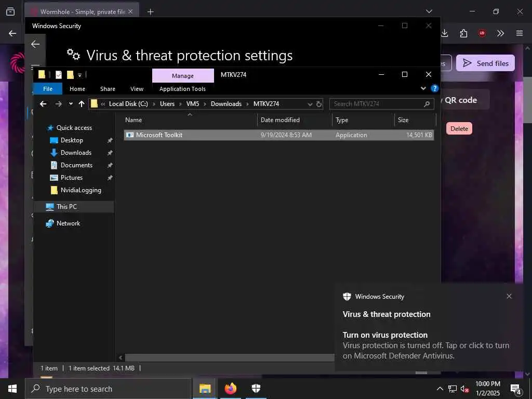This screenshot has height=399, width=532.
Task: Open Pictures in navigation pane
Action: click(x=71, y=178)
